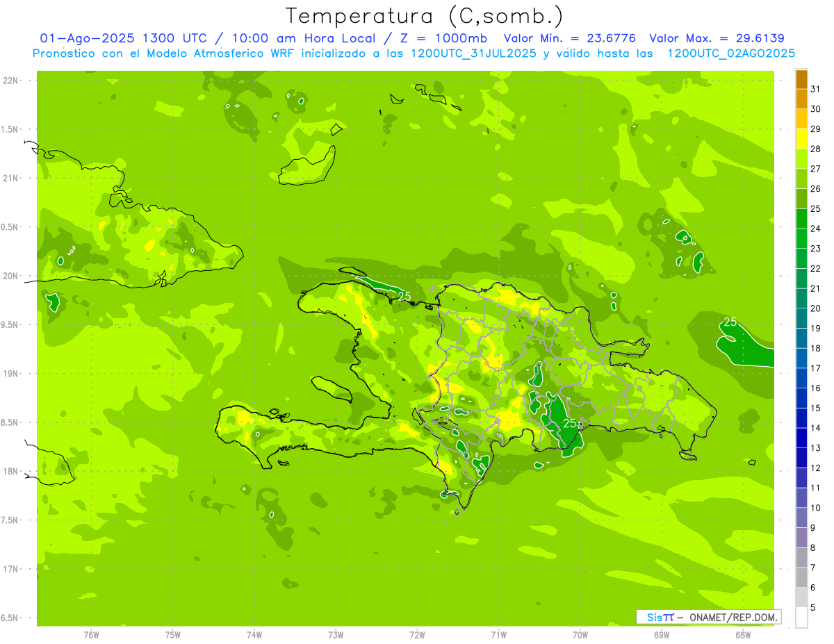This screenshot has width=834, height=644.
Task: Click the '25' contour label in southern Dominican Republic
Action: pyautogui.click(x=570, y=424)
